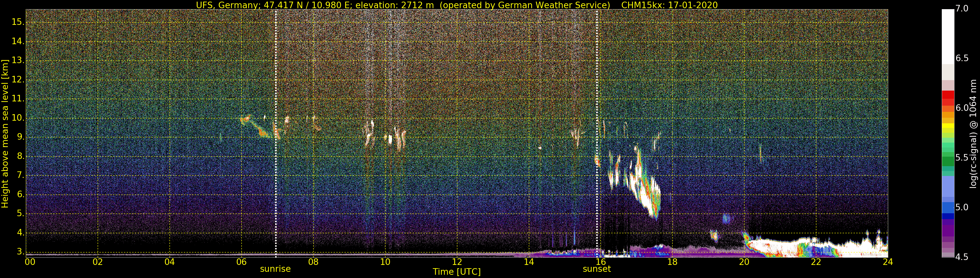980x278 pixels.
Task: Click the '10.' height tick label
Action: 18,118
